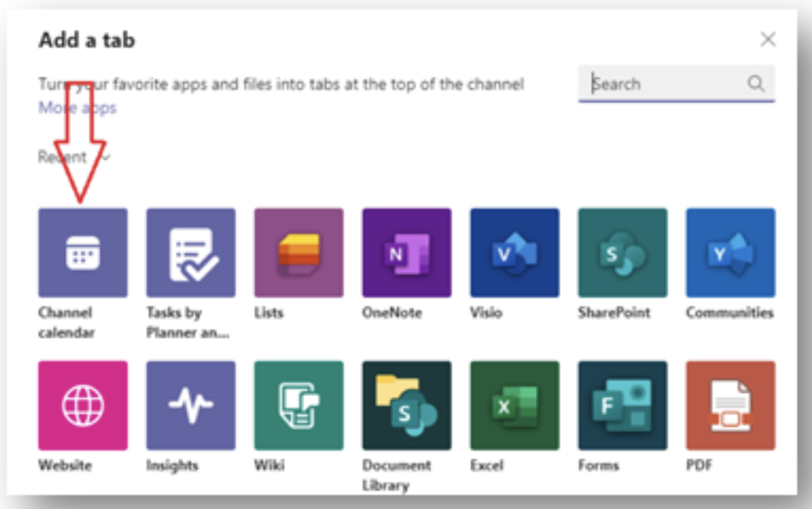This screenshot has height=509, width=812.
Task: Add the Communities Yammer app icon
Action: coord(731,253)
